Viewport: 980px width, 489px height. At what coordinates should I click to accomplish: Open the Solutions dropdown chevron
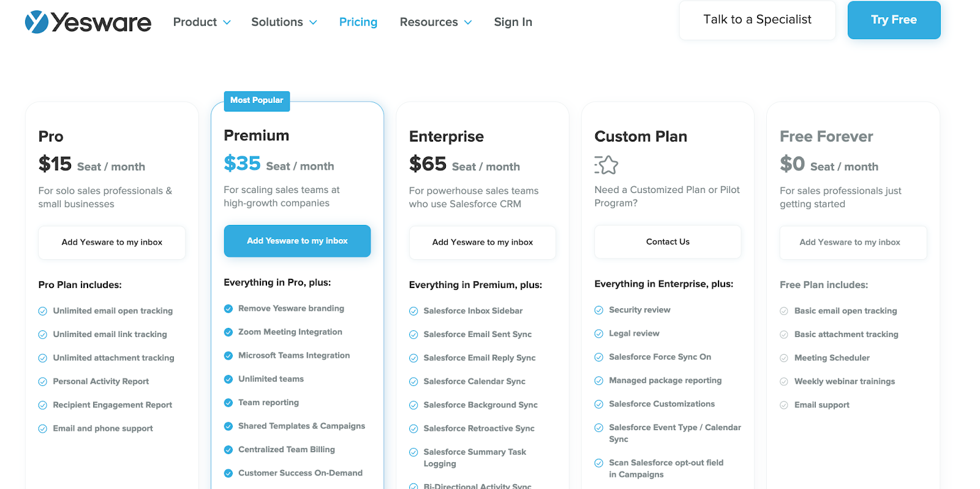click(313, 23)
